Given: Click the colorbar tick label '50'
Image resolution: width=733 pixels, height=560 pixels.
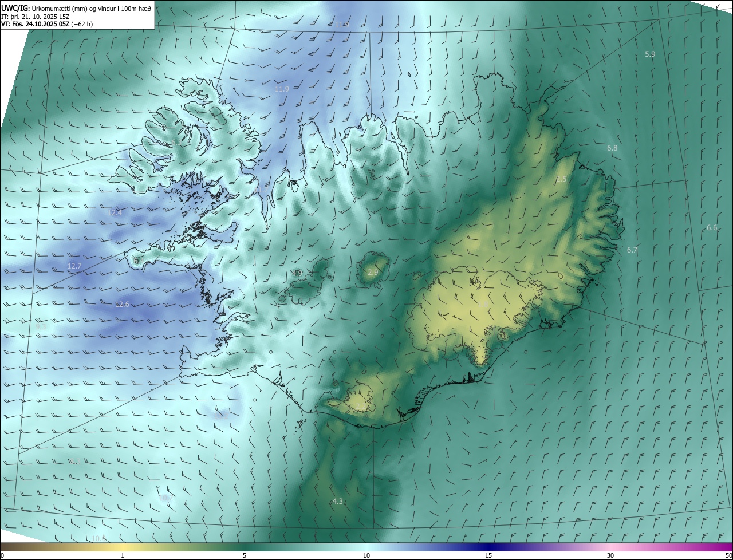Looking at the screenshot, I should [x=728, y=555].
